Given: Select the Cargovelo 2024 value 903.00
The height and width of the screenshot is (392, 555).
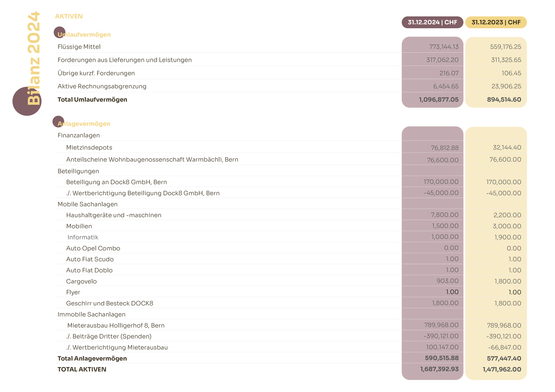Looking at the screenshot, I should click(447, 281).
